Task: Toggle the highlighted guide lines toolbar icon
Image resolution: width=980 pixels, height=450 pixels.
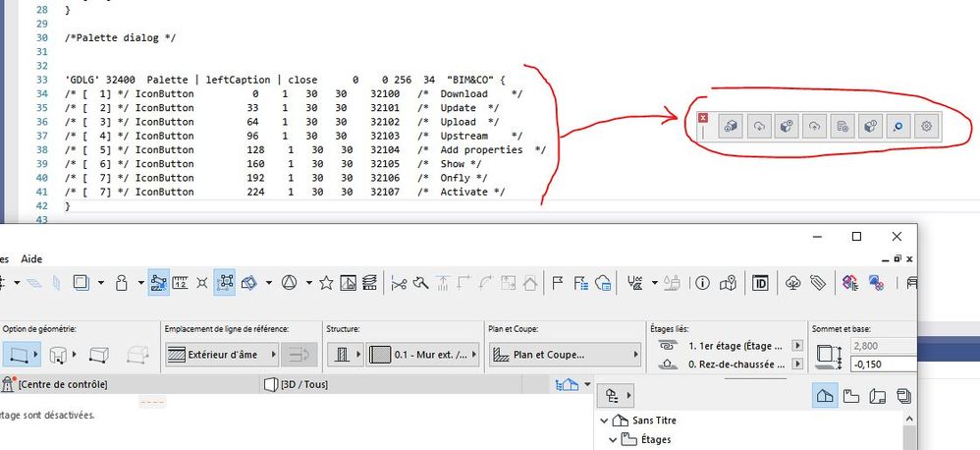Action: click(159, 283)
